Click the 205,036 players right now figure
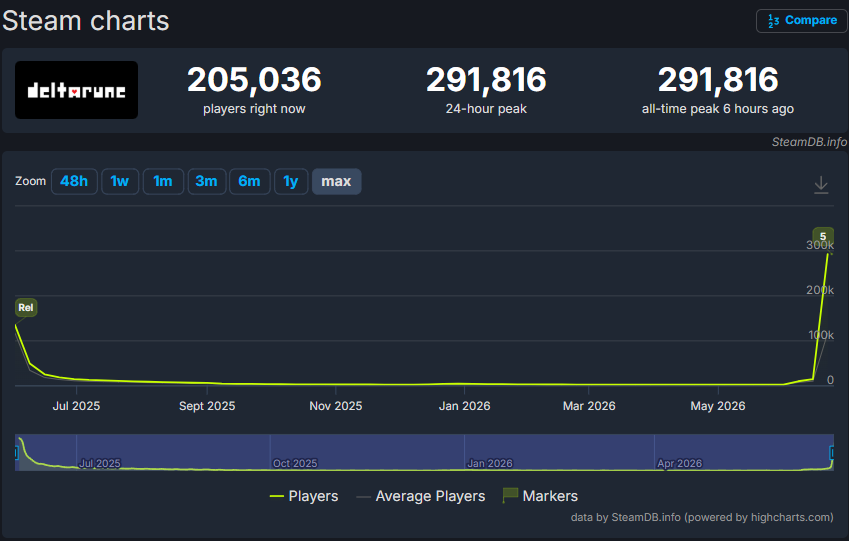 pyautogui.click(x=254, y=80)
